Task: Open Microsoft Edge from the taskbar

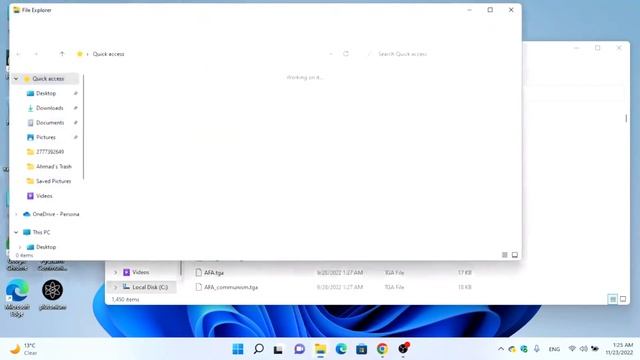Action: pos(341,349)
